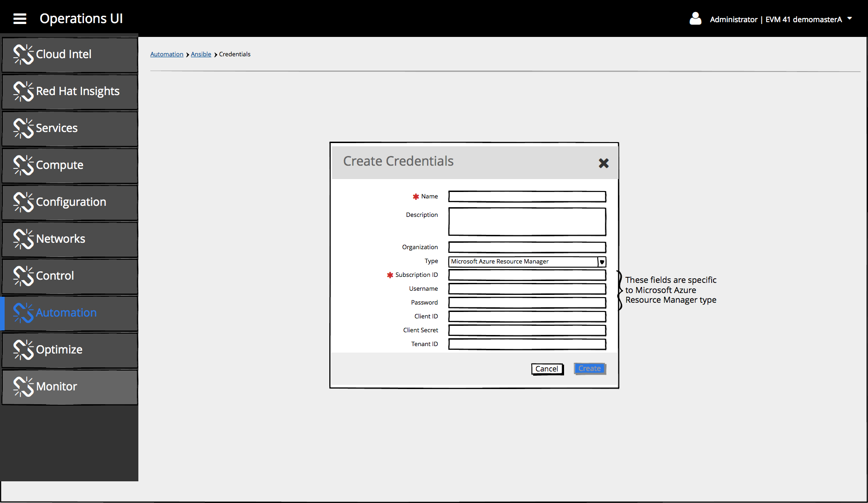
Task: Focus the Subscription ID field
Action: 527,275
